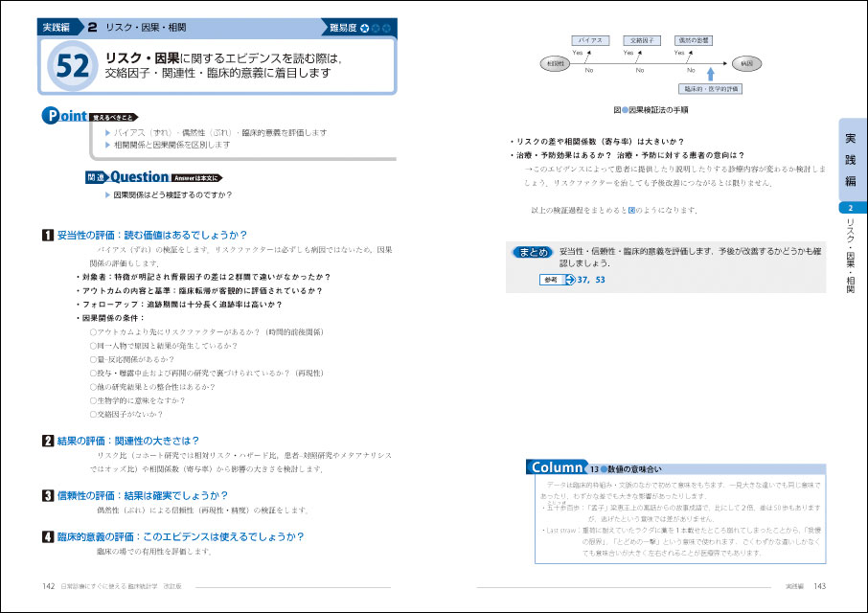The width and height of the screenshot is (868, 613).
Task: Open the reference numbers 37, 53
Action: tap(592, 280)
